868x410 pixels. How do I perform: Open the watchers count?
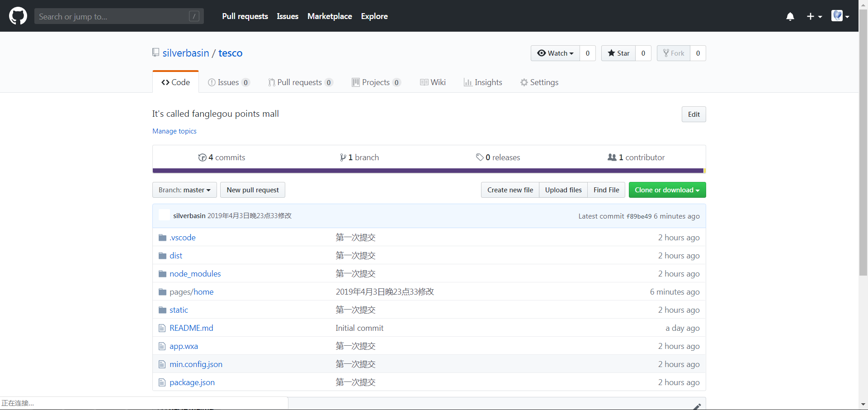pyautogui.click(x=588, y=53)
